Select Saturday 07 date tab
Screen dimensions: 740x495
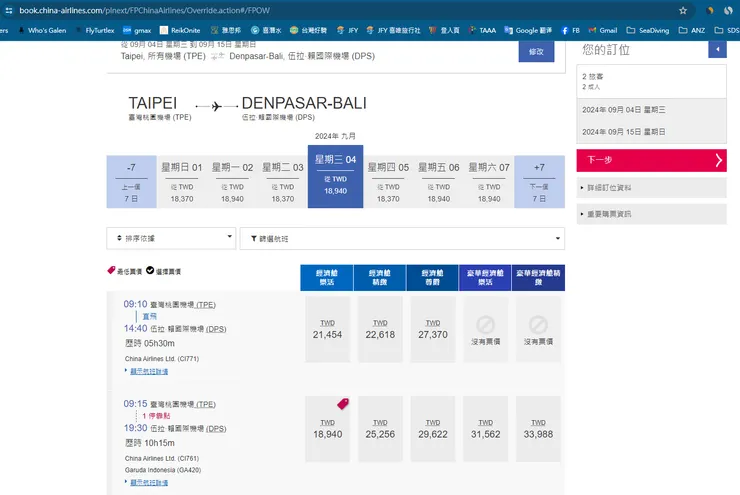point(489,182)
